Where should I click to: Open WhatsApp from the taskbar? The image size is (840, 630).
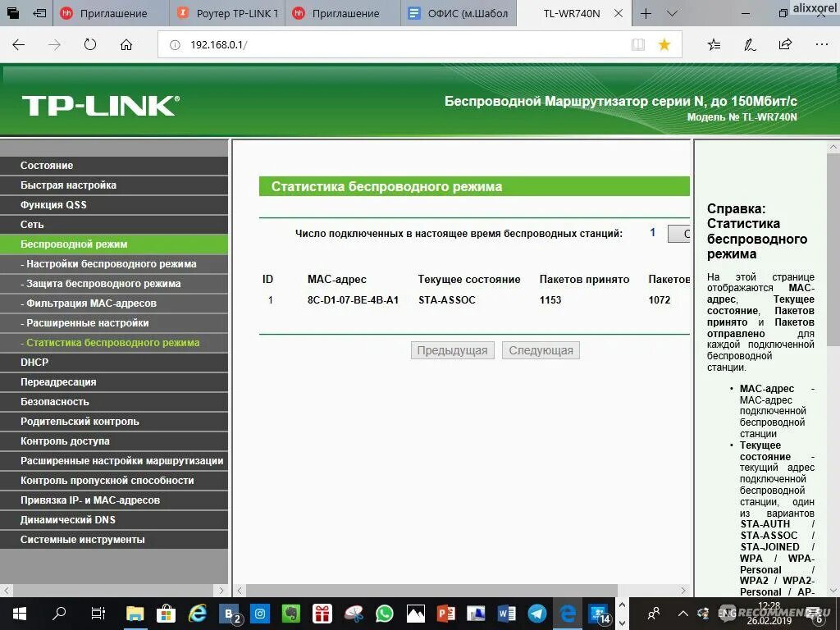tap(384, 614)
